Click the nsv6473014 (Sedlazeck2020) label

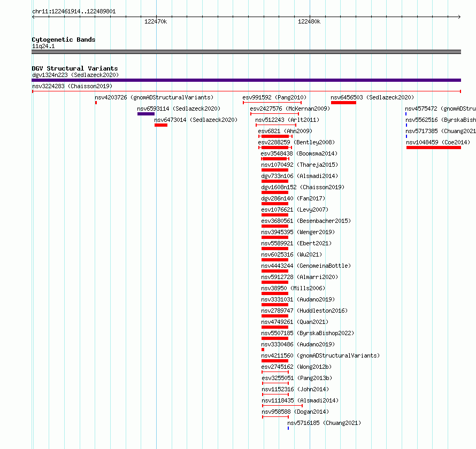(196, 120)
